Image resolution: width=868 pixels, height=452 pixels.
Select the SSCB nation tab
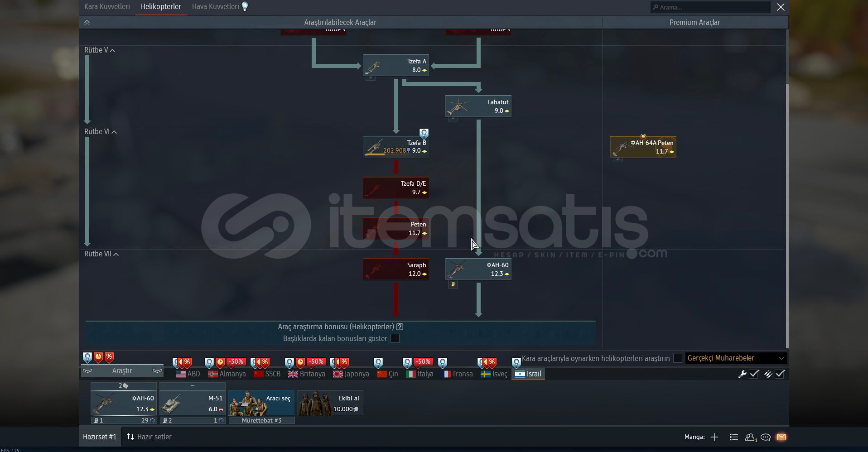[267, 374]
